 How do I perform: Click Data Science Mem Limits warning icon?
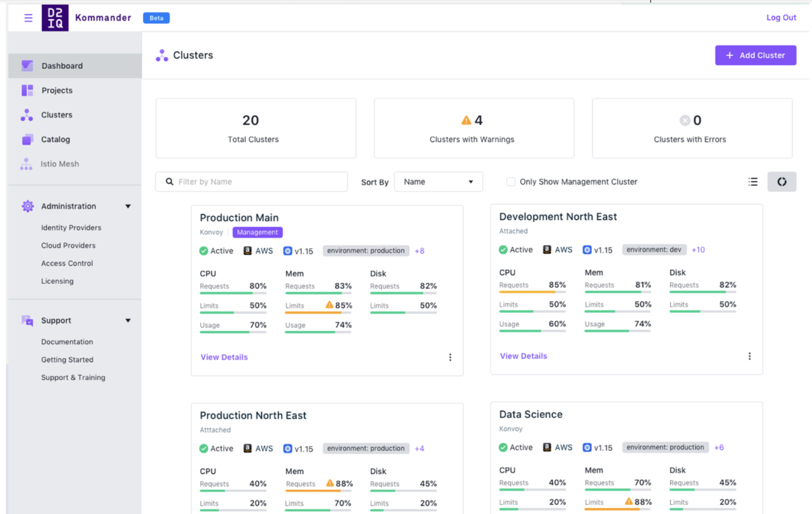point(628,501)
